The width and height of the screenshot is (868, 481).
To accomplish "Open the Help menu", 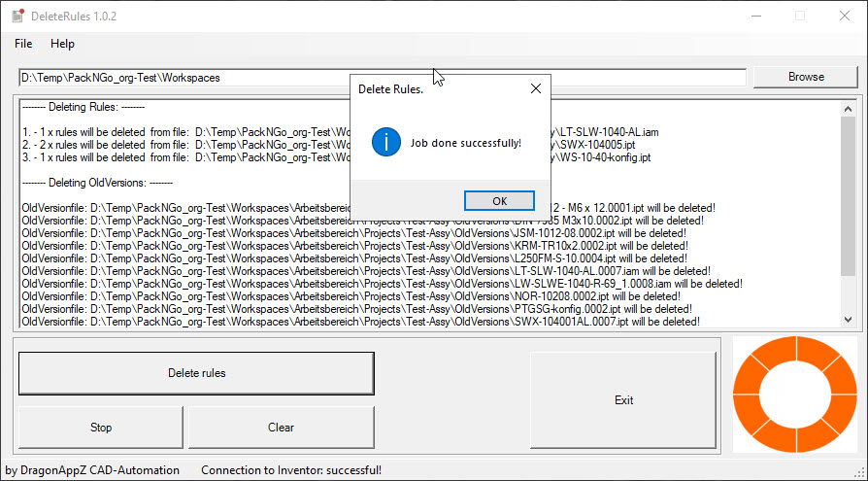I will [62, 44].
